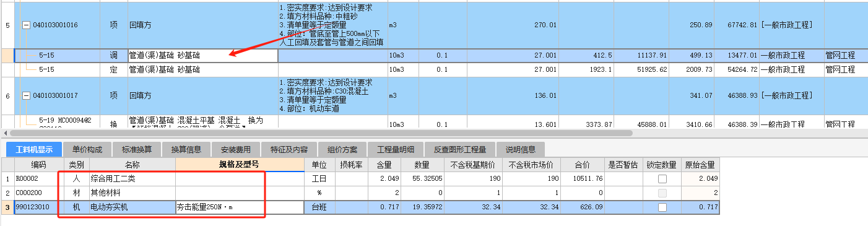Click the 原始含量 column header

pyautogui.click(x=700, y=165)
